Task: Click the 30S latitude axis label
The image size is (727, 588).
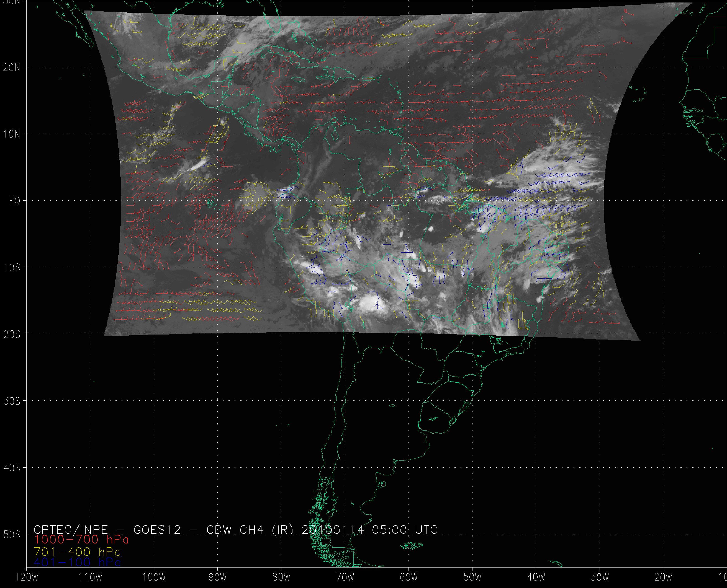Action: pyautogui.click(x=12, y=401)
